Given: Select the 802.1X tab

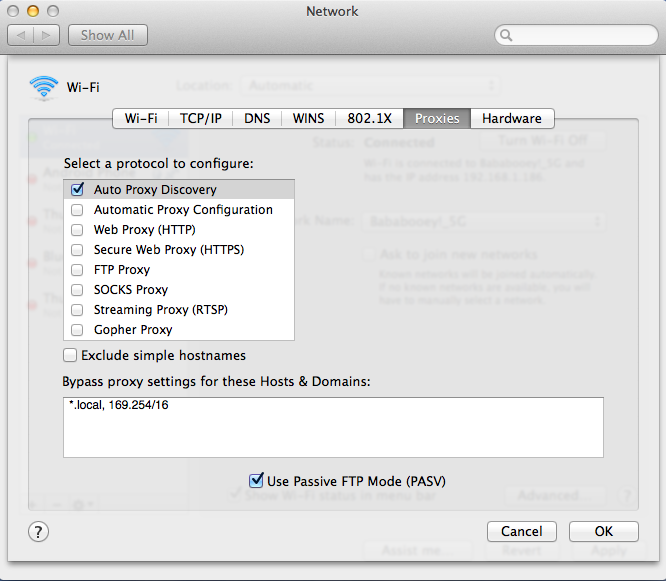Looking at the screenshot, I should click(x=369, y=118).
